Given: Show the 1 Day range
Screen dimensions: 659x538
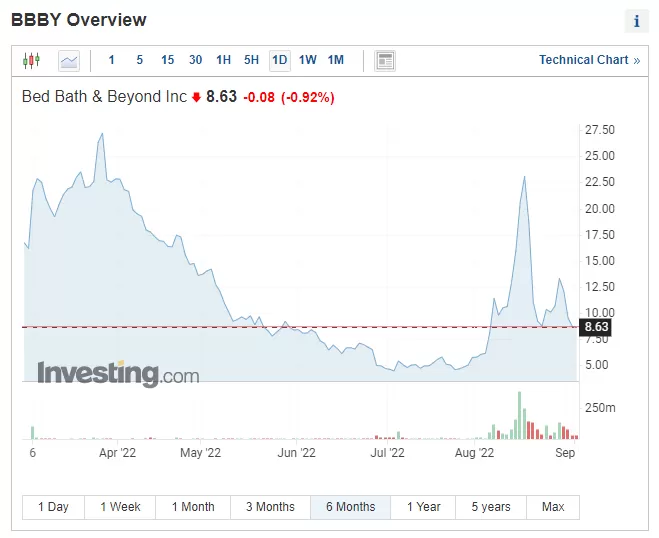Looking at the screenshot, I should point(53,507).
